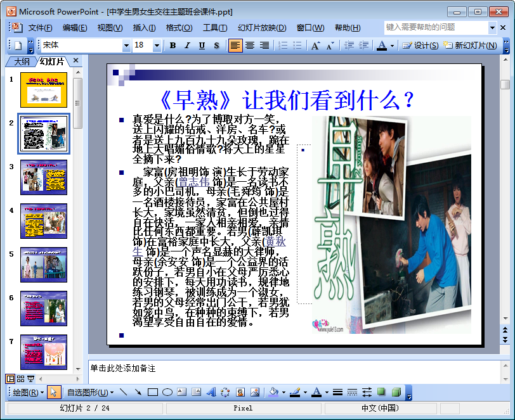The image size is (515, 420).
Task: Open the Design (设计) task pane
Action: coord(420,46)
